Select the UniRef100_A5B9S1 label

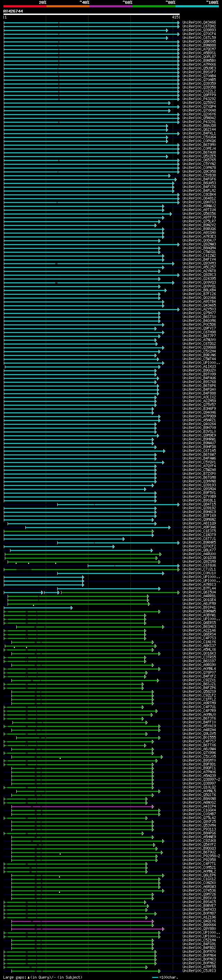pyautogui.click(x=199, y=53)
